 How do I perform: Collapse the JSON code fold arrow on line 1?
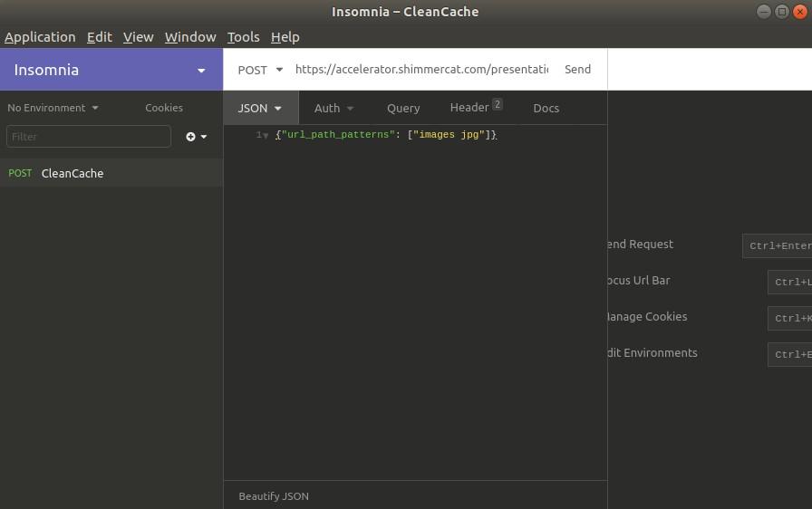pos(266,135)
